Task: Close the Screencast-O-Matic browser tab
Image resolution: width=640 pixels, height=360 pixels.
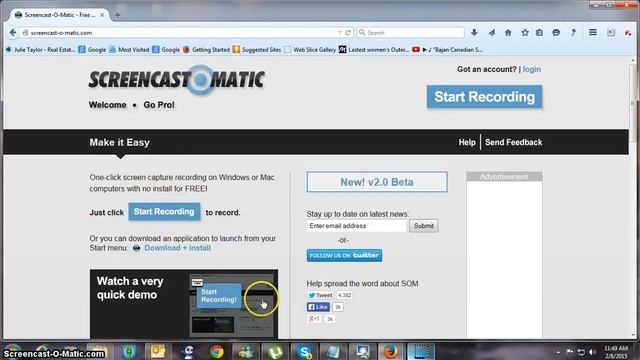Action: [102, 15]
